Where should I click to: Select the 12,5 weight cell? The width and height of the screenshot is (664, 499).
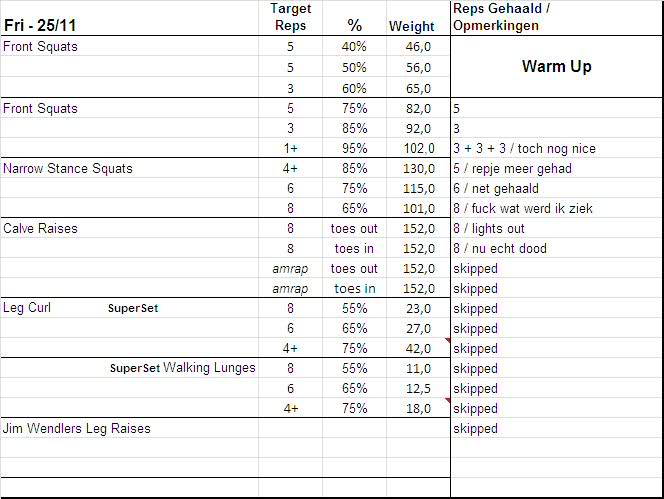point(417,388)
